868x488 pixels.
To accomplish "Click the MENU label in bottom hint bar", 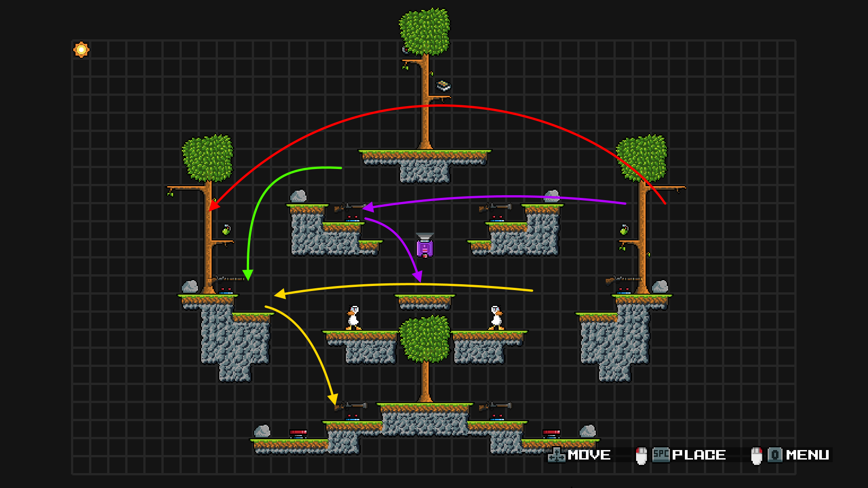I will tap(807, 455).
